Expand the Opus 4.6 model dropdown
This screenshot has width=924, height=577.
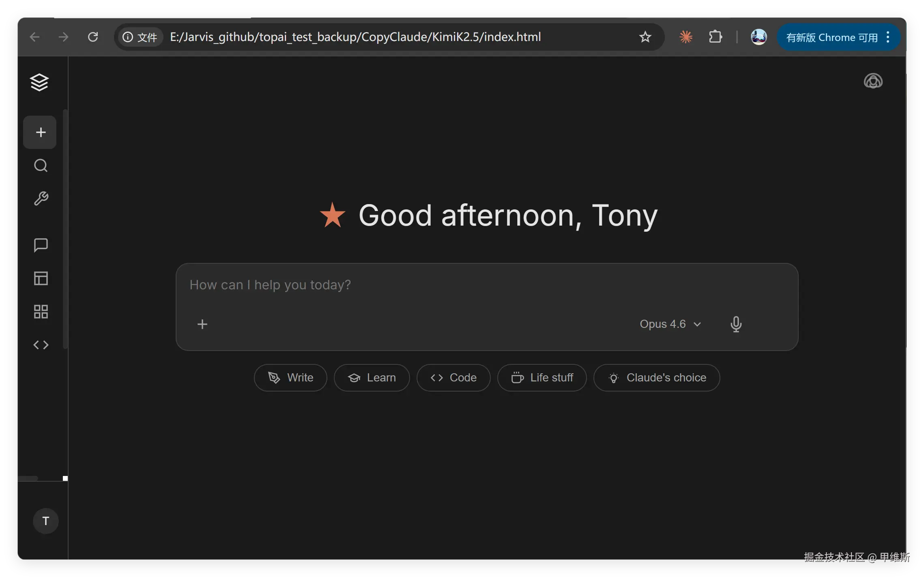[x=670, y=324]
